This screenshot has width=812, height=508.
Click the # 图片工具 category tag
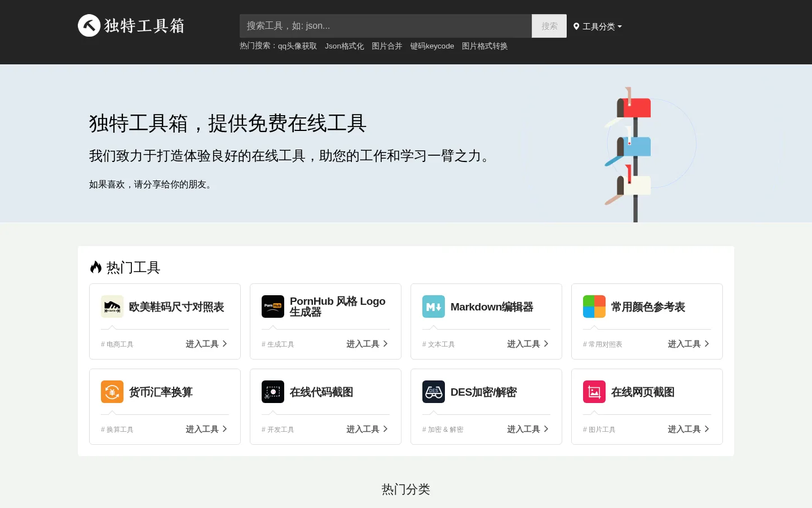click(x=599, y=430)
